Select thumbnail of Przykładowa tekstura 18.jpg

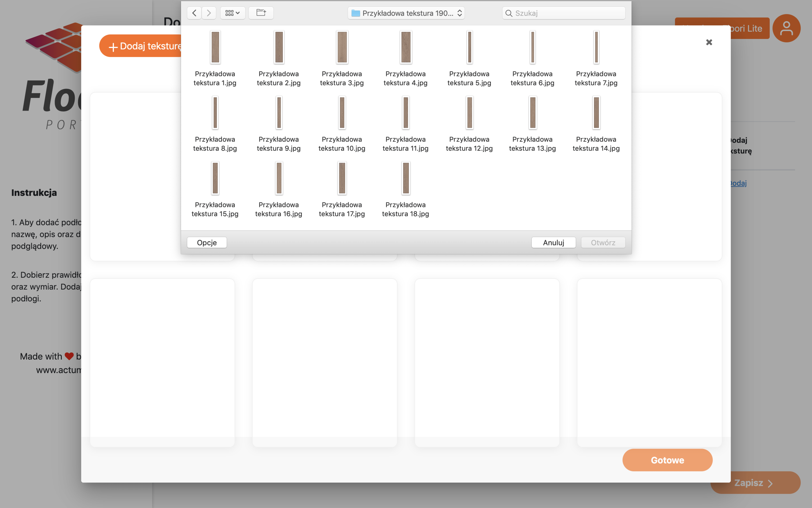[406, 178]
